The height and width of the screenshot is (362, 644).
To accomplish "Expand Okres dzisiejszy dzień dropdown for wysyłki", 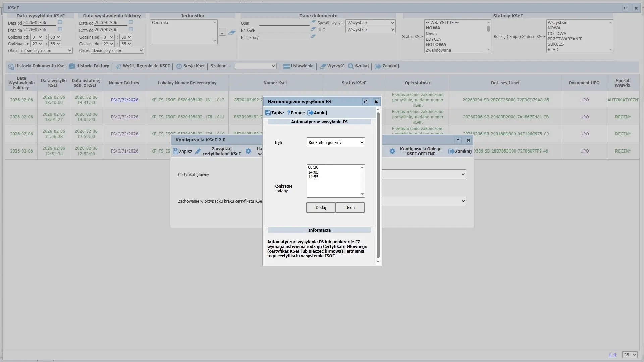I will pos(46,51).
